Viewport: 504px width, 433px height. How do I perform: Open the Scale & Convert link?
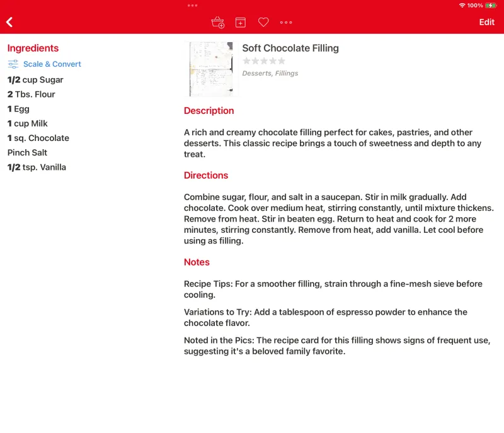(x=52, y=64)
